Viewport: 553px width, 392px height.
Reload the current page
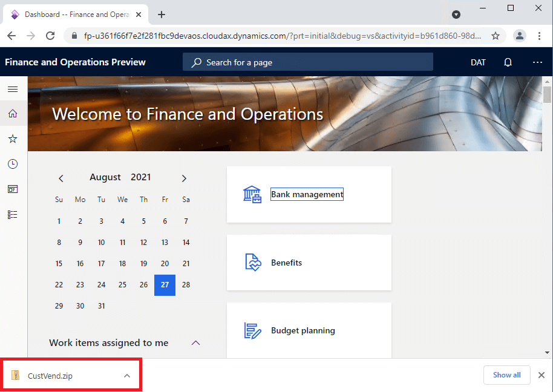pos(50,36)
